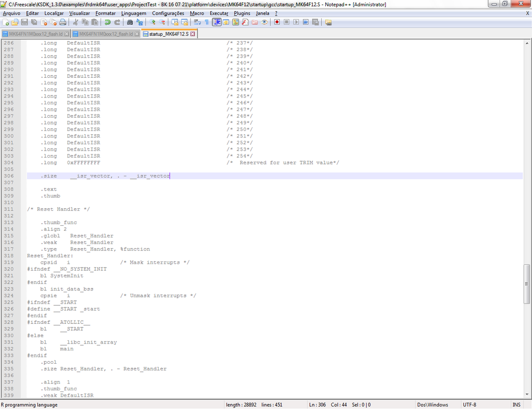Undo the last edit with the green arrow

(x=107, y=22)
